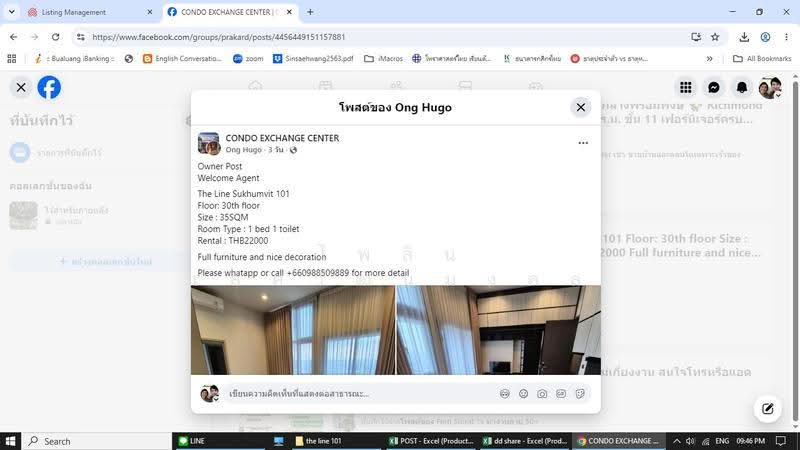Go back in the browser
This screenshot has width=800, height=450.
coord(14,37)
